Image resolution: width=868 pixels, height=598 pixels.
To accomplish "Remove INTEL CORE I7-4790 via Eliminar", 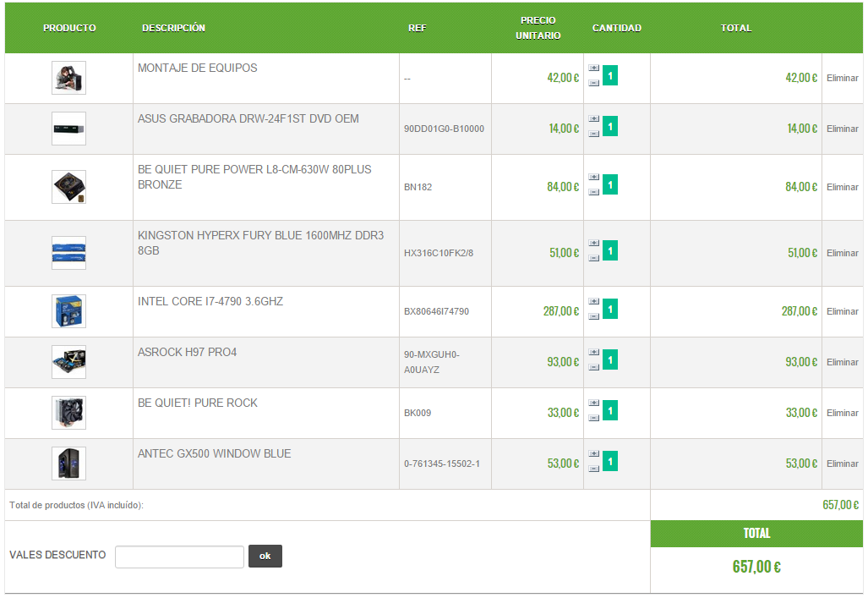I will coord(843,311).
